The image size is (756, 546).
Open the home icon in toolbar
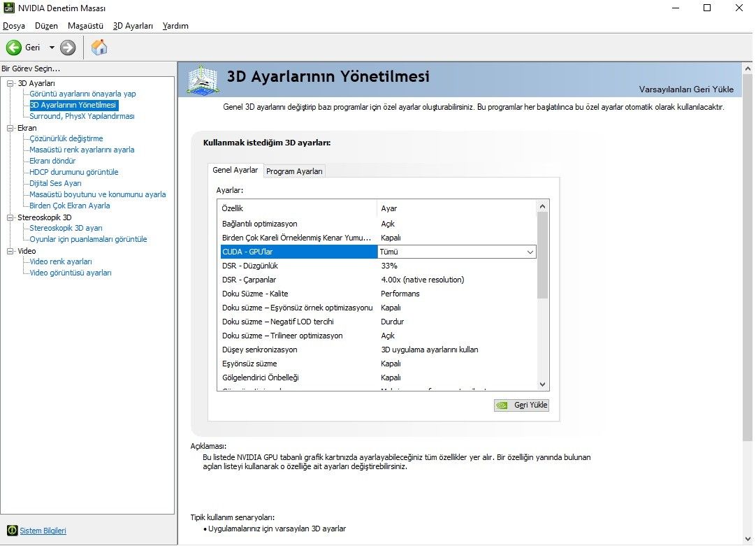[99, 47]
